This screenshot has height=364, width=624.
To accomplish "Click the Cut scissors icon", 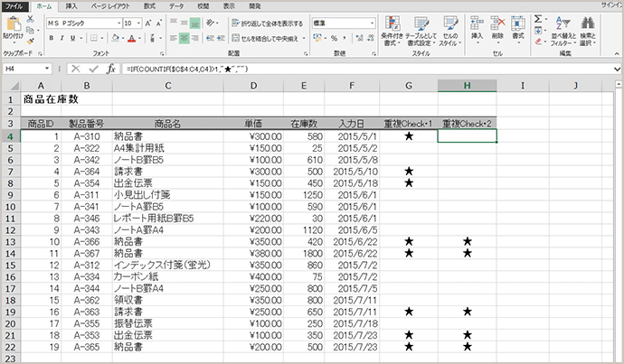I will pyautogui.click(x=30, y=20).
